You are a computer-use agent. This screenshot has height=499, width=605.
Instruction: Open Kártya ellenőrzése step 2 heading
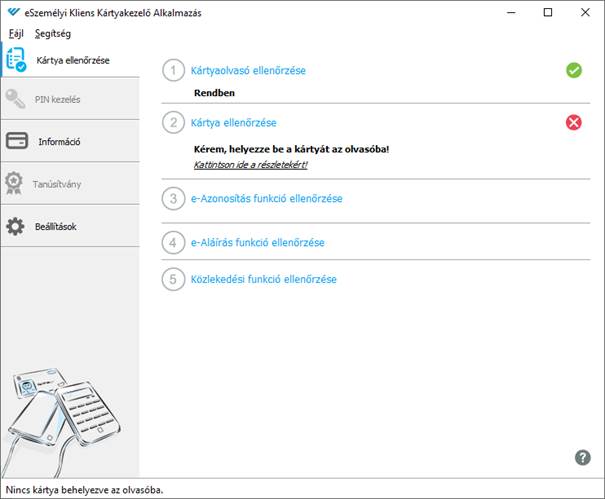pyautogui.click(x=233, y=123)
